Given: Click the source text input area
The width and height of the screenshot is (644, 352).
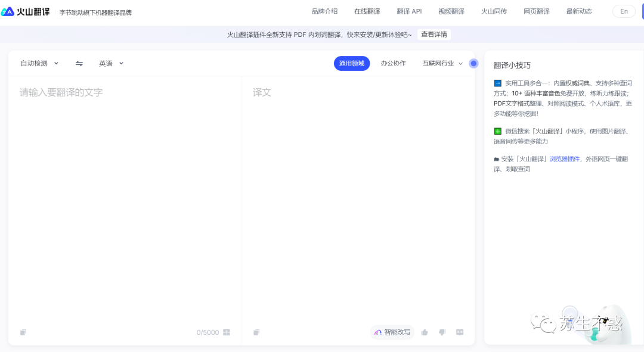Looking at the screenshot, I should (x=125, y=201).
